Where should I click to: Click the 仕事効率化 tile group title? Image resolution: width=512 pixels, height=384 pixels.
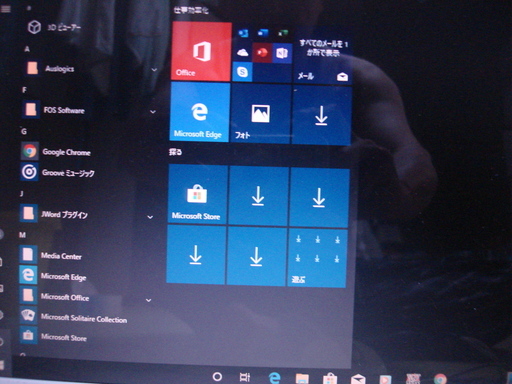tap(191, 10)
